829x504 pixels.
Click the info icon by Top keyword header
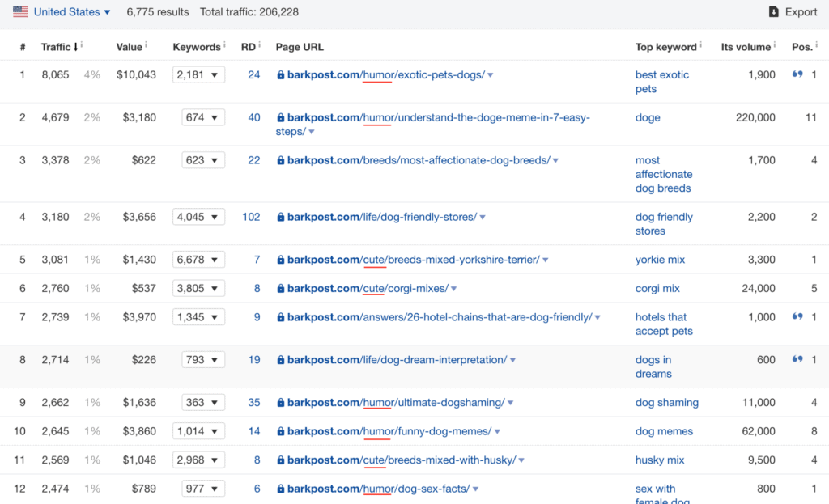[x=700, y=45]
